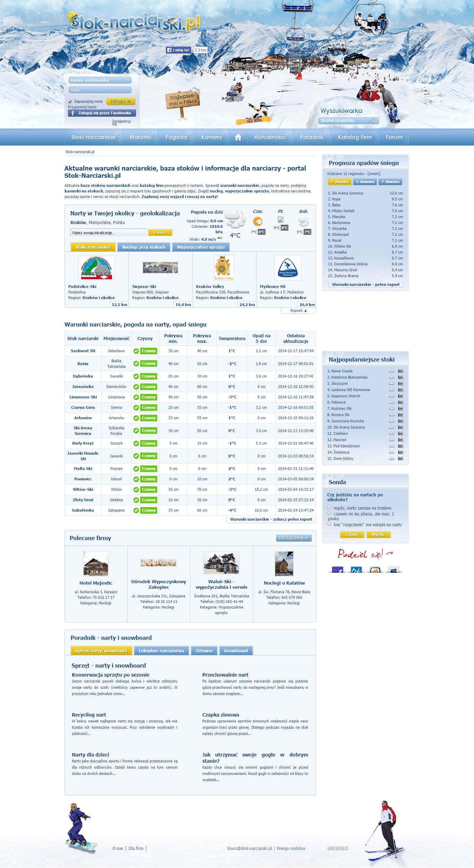Switch to 7-dniowa snowfall forecast tab
Screen dimensions: 474x868
[x=390, y=182]
